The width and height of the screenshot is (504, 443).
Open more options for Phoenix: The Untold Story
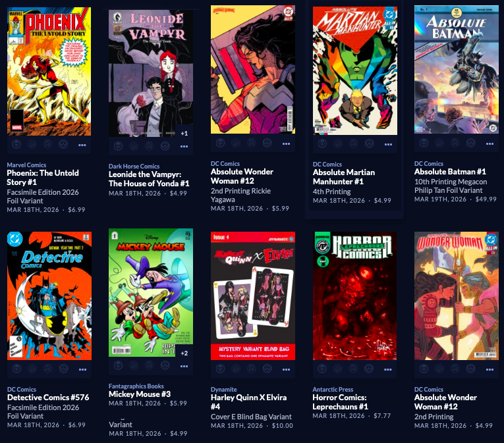82,145
